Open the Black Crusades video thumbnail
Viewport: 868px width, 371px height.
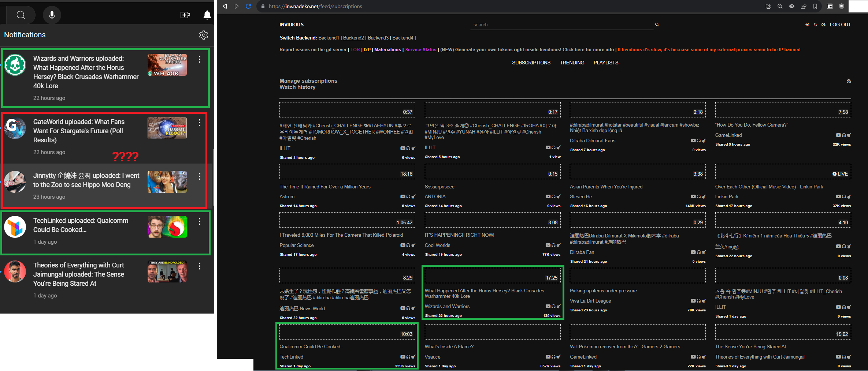coord(167,65)
